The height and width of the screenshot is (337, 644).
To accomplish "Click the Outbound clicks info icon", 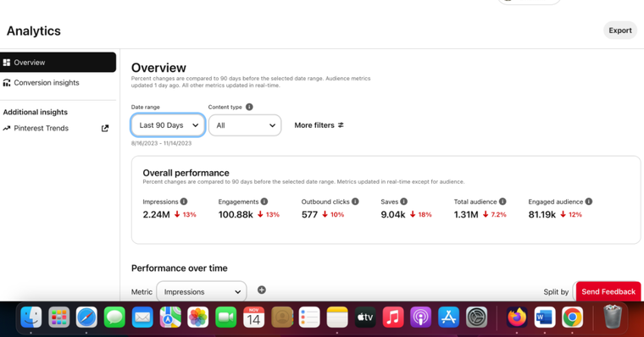I will click(355, 202).
